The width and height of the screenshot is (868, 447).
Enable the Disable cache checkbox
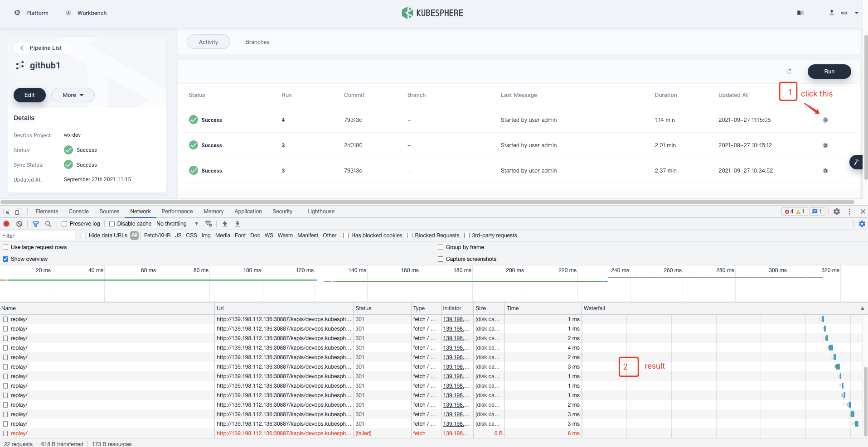click(x=112, y=223)
